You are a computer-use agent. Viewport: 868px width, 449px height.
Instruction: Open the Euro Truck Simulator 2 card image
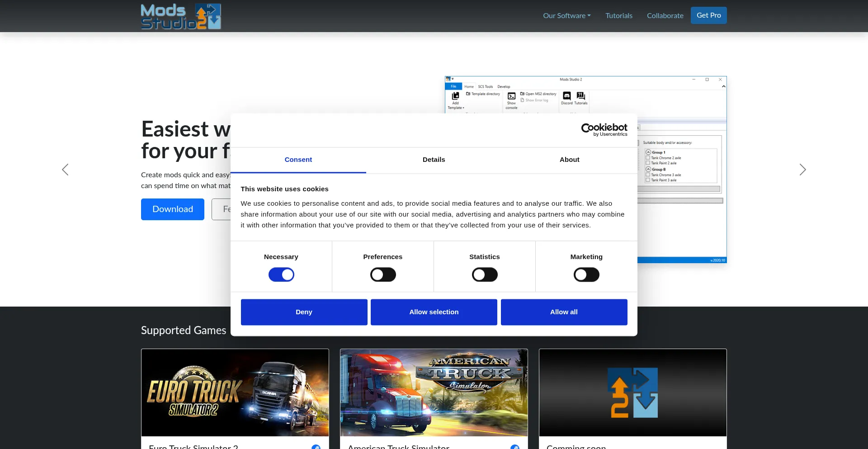pos(235,392)
